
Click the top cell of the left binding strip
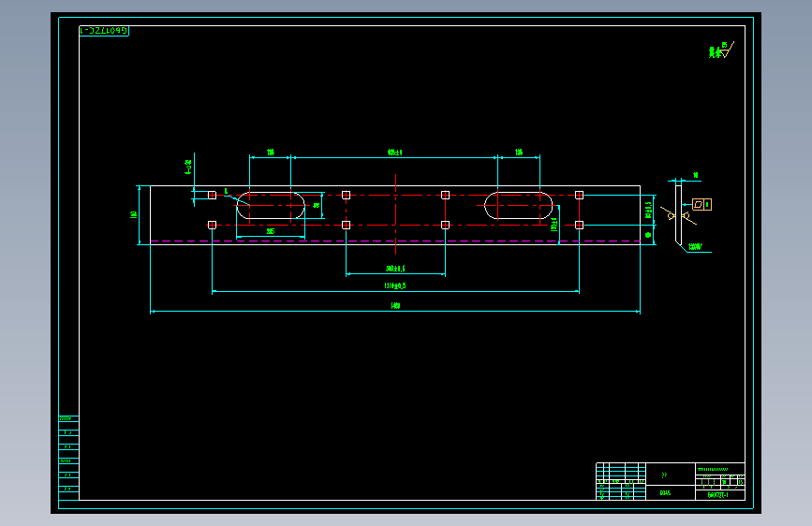(69, 418)
